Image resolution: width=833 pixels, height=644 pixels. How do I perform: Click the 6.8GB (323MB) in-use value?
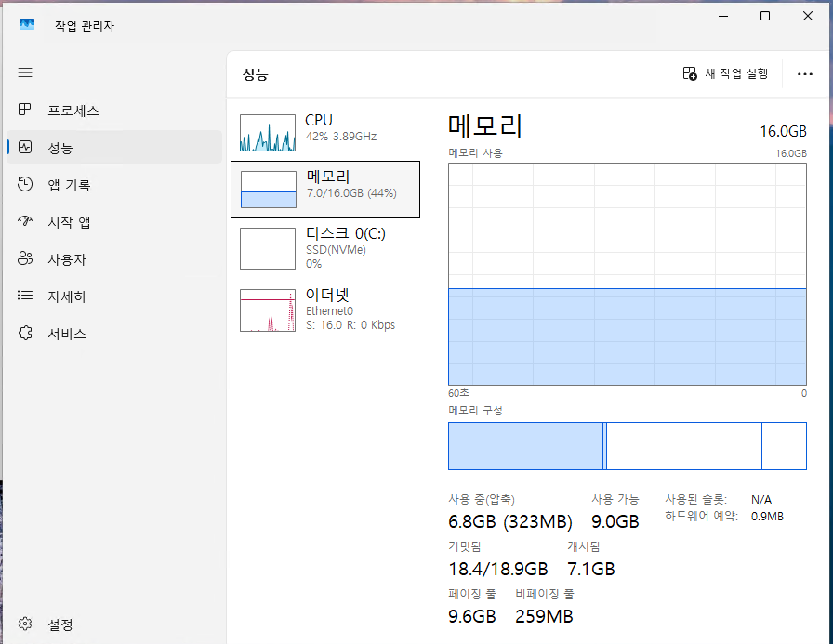click(x=510, y=522)
